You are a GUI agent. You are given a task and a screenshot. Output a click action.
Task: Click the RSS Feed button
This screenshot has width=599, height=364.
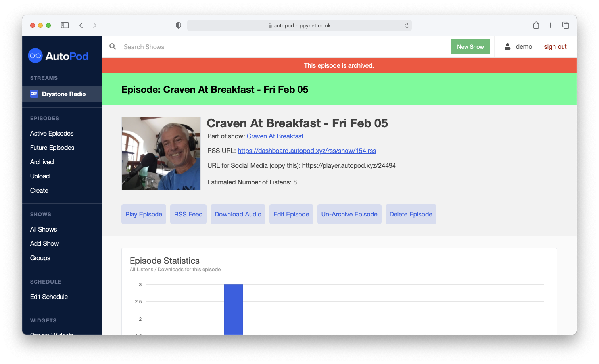[188, 214]
